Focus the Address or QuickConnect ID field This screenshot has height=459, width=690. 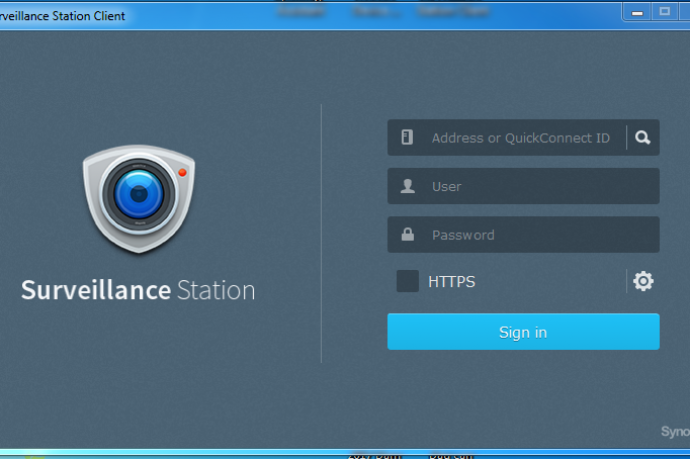[523, 137]
